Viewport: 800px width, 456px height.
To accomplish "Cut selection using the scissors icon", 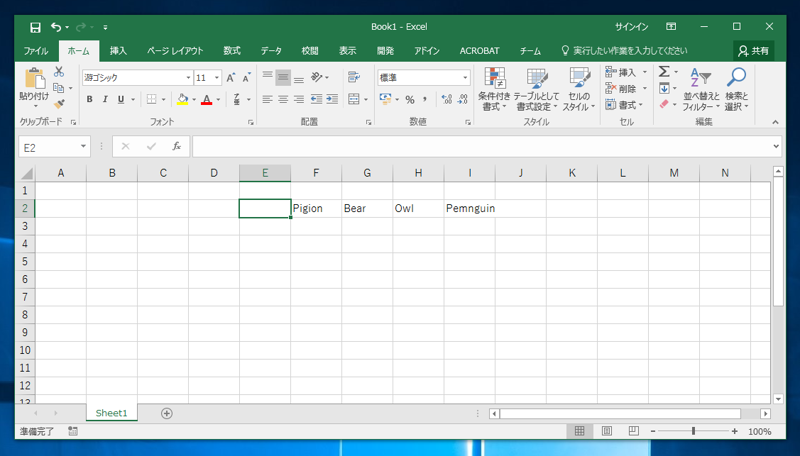I will 59,72.
